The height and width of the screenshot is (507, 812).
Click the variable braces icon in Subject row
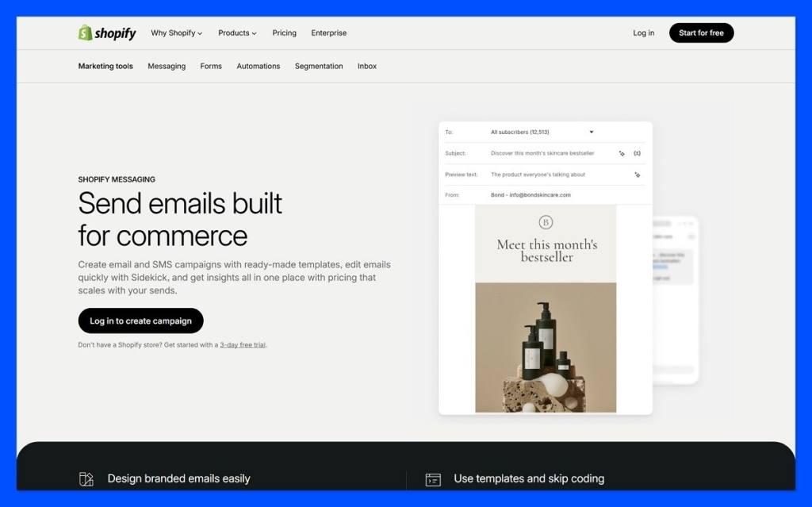click(x=637, y=153)
